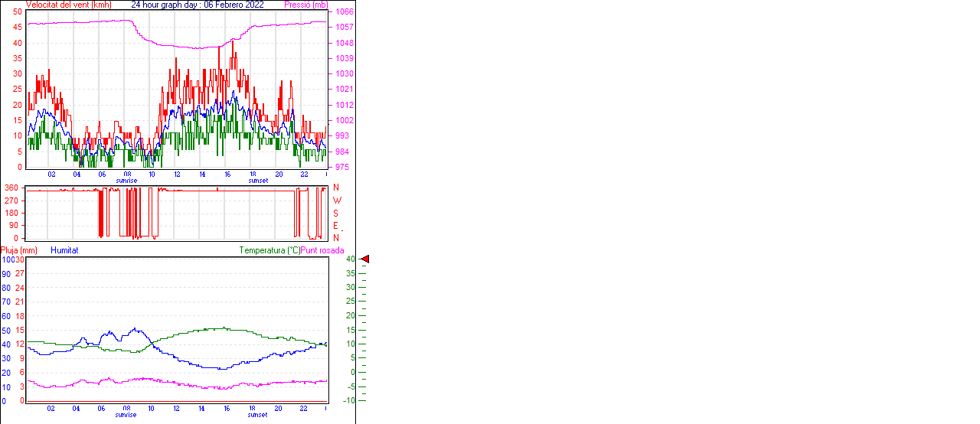Screen dimensions: 980x424
Task: Click the W compass label of direction graph
Action: 336,201
